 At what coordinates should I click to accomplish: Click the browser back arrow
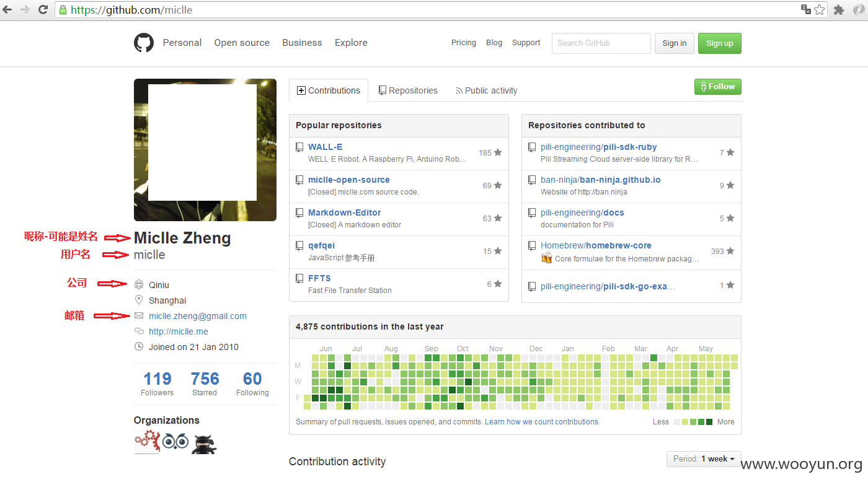tap(8, 10)
